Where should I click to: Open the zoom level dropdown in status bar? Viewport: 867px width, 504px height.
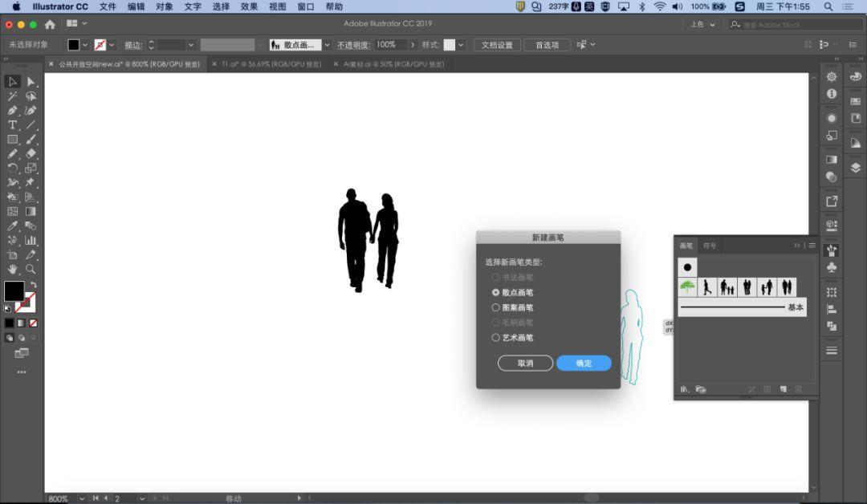point(82,498)
